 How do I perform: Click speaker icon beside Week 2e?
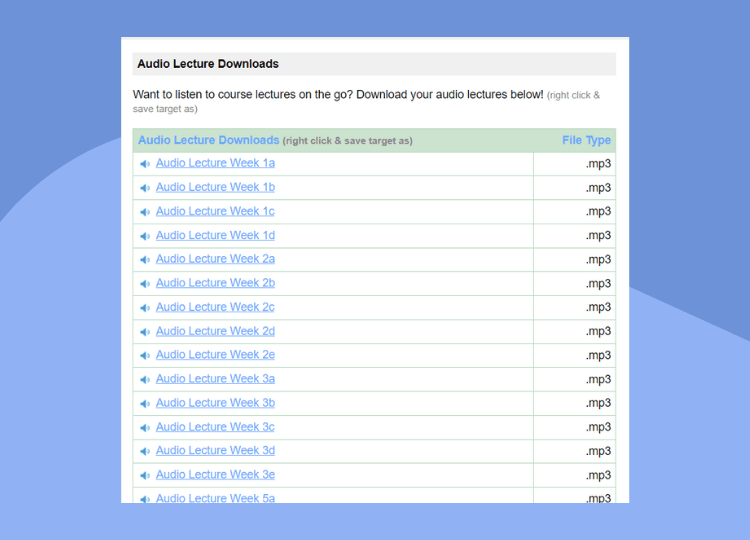[145, 355]
